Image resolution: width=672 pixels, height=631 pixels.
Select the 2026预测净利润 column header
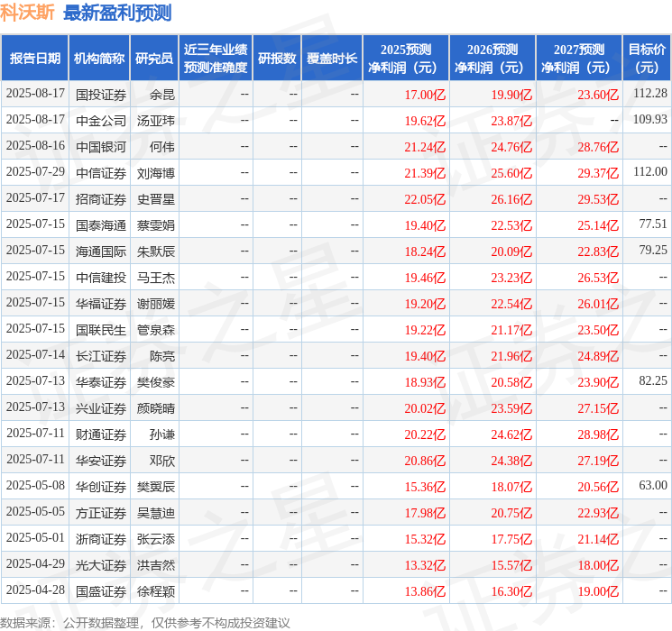[492, 59]
